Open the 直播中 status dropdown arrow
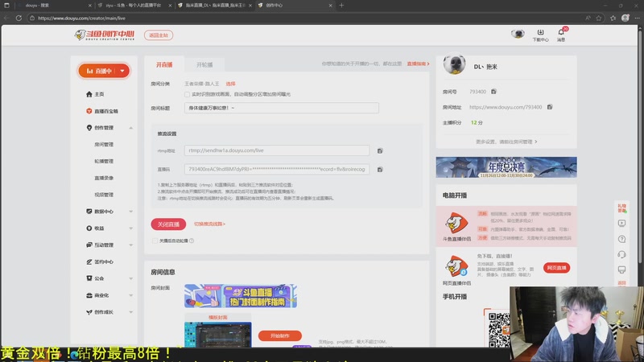 tap(122, 71)
